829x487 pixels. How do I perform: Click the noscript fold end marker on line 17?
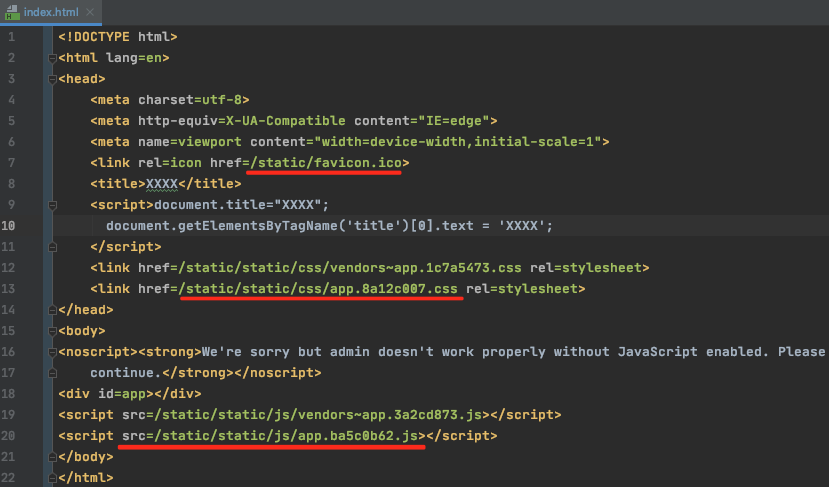click(52, 373)
